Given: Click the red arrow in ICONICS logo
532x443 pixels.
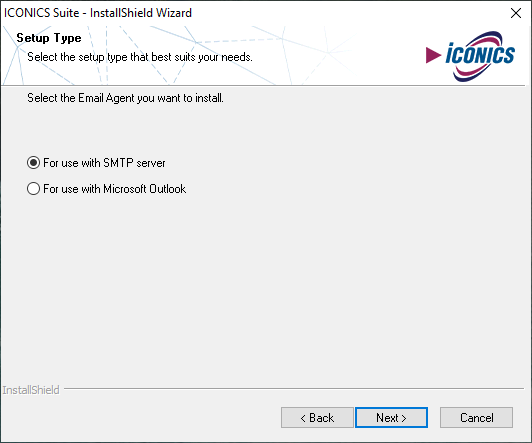Looking at the screenshot, I should click(x=433, y=55).
